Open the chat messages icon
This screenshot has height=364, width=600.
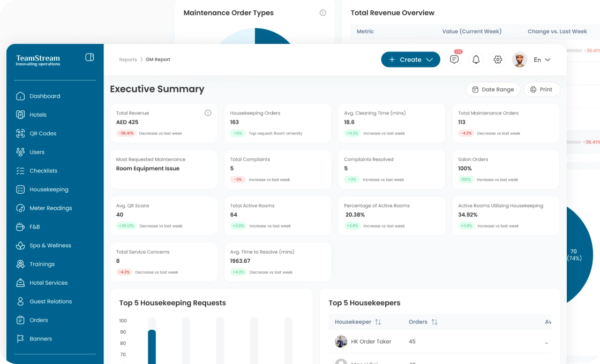point(454,59)
